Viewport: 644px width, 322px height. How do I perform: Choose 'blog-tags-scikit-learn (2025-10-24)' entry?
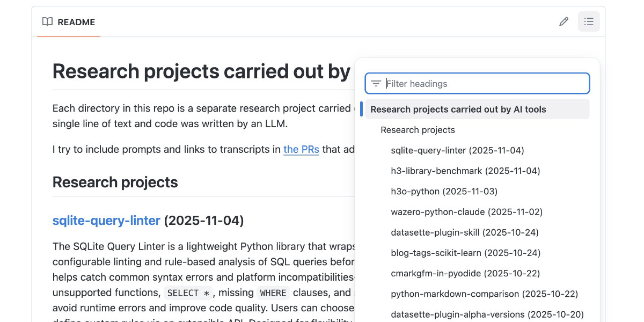coord(465,253)
